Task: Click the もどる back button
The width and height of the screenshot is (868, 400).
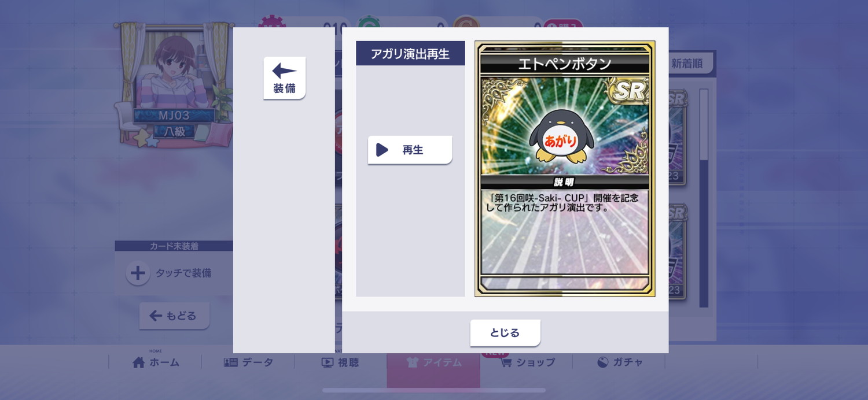Action: (x=174, y=316)
